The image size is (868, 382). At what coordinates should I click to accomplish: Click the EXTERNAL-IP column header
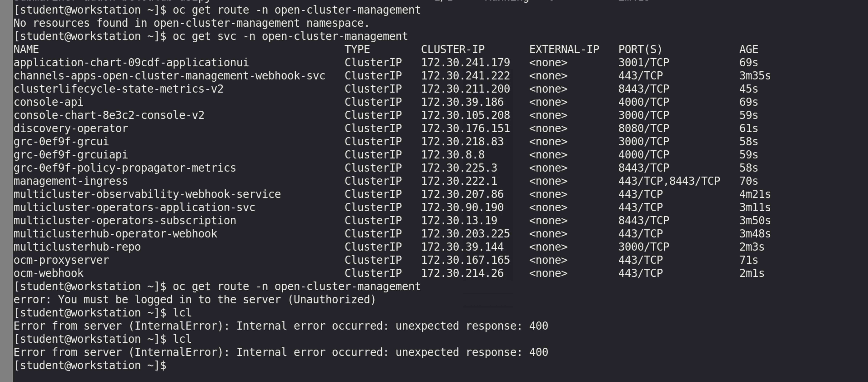[x=564, y=49]
